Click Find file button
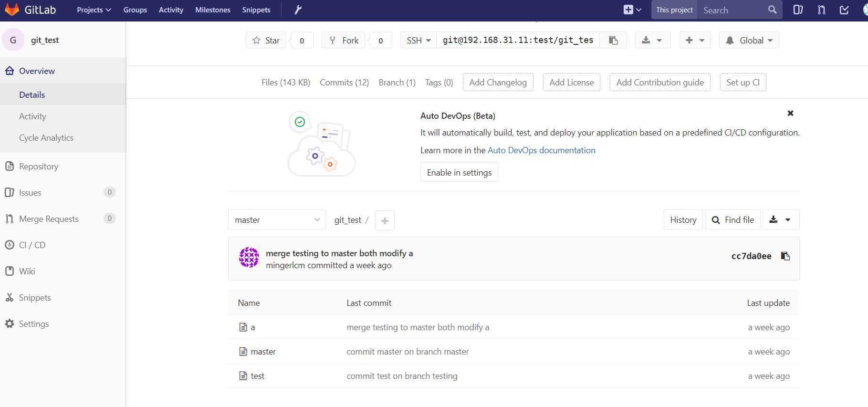868x407 pixels. 732,220
